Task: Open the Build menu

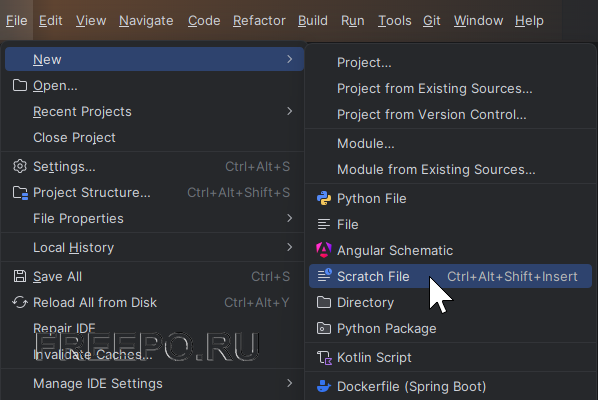Action: [x=313, y=21]
